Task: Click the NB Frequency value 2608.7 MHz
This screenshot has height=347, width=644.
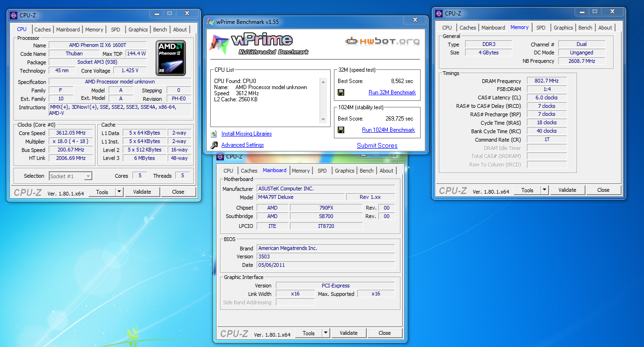Action: (x=582, y=61)
